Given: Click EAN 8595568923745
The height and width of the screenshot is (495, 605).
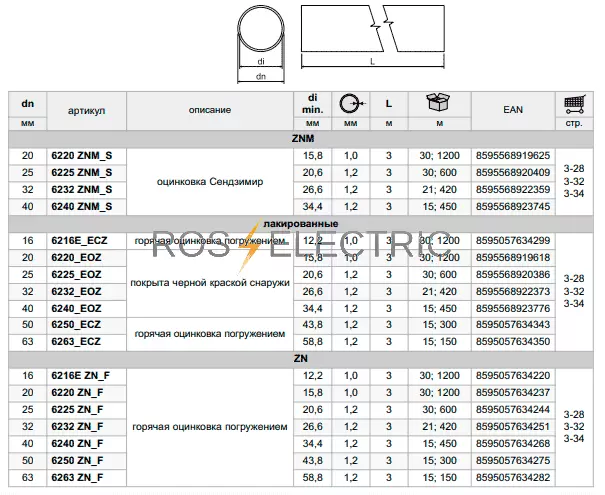Looking at the screenshot, I should (513, 206).
